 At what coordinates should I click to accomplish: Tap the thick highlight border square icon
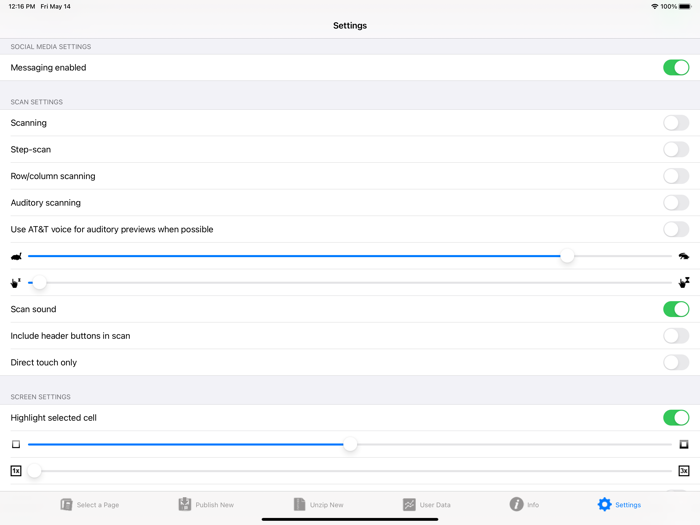click(x=684, y=444)
